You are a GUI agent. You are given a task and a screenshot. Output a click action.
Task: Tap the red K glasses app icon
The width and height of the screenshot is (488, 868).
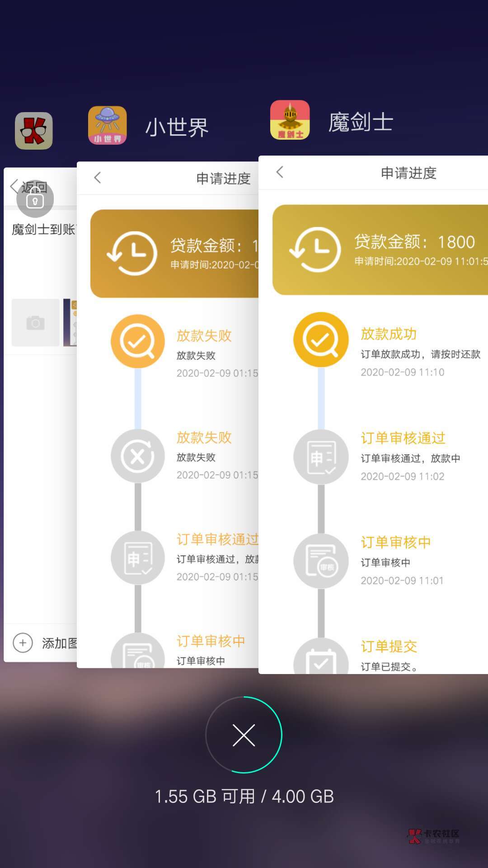(x=34, y=131)
